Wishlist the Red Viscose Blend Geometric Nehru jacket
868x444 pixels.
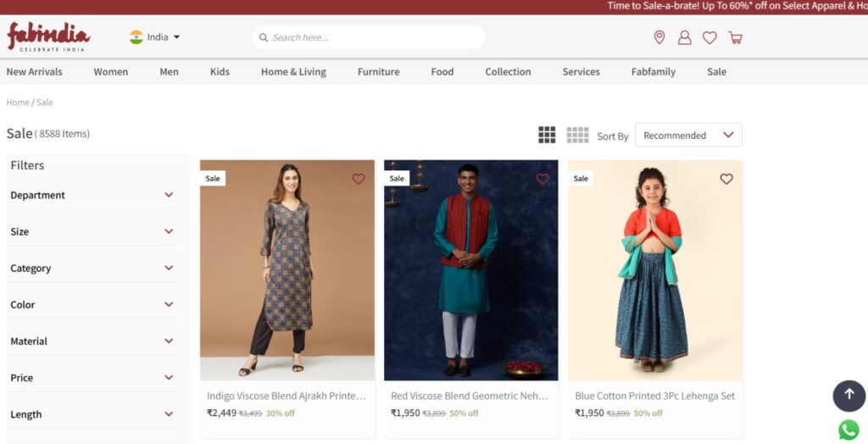542,179
